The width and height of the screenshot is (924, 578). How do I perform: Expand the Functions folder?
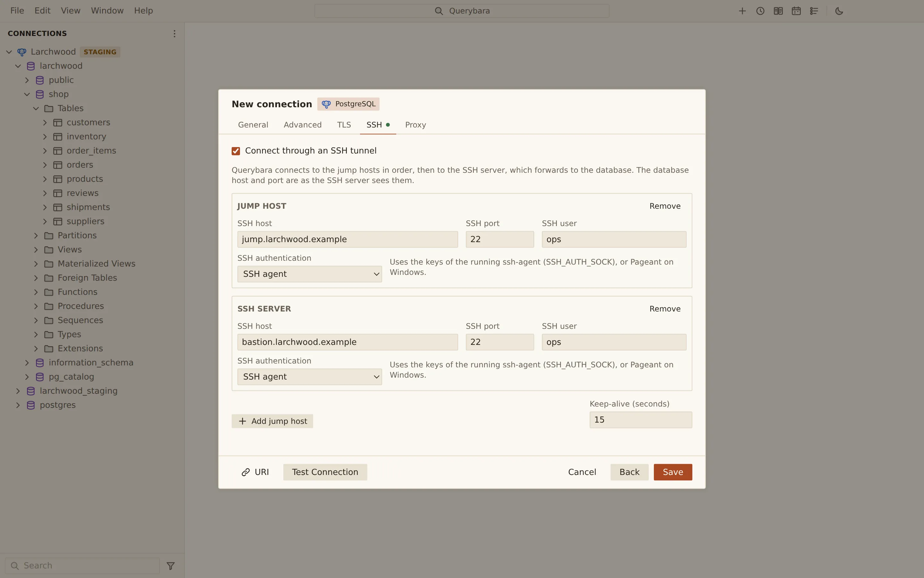point(36,292)
